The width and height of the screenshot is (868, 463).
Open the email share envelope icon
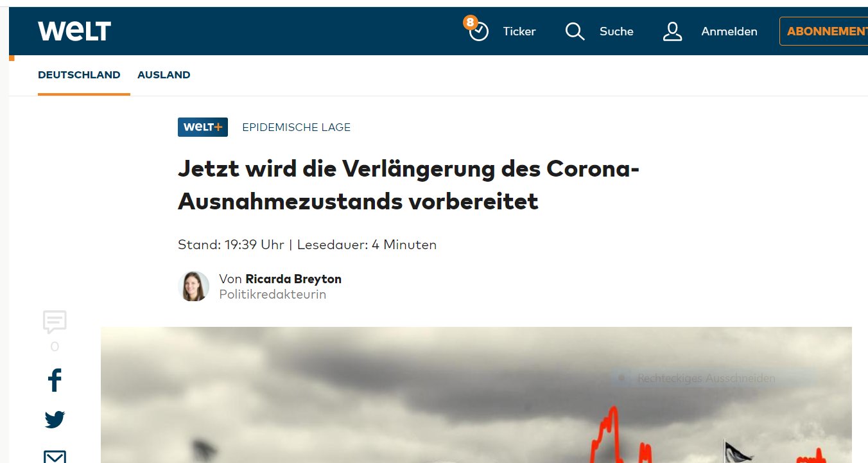pyautogui.click(x=55, y=457)
